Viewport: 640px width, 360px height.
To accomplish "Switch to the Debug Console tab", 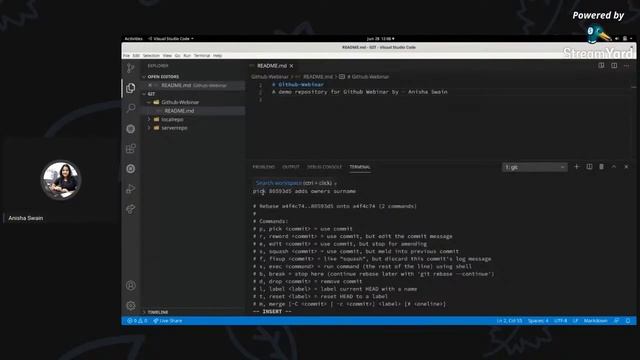I will (324, 167).
